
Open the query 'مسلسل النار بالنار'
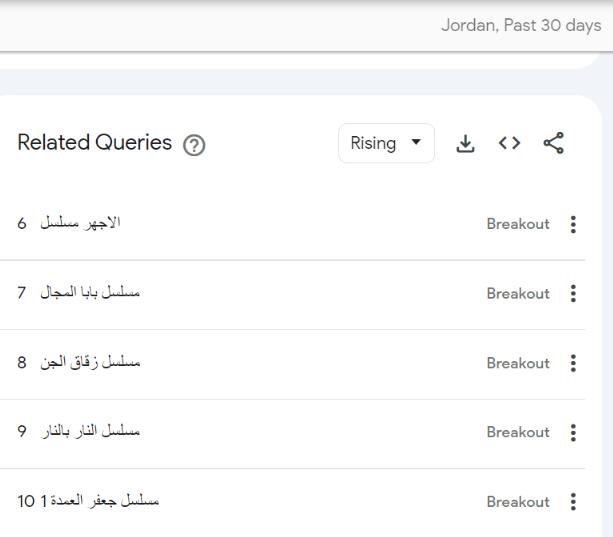tap(90, 431)
